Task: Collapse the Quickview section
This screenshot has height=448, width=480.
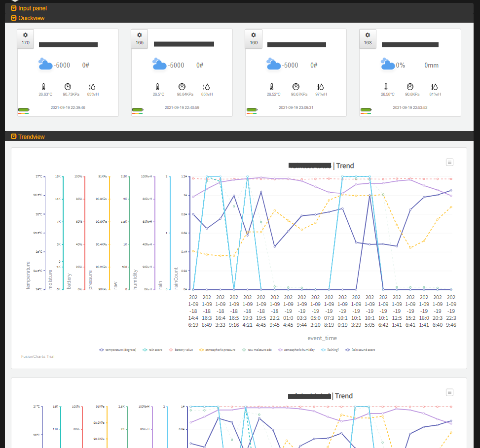Action: pos(28,18)
